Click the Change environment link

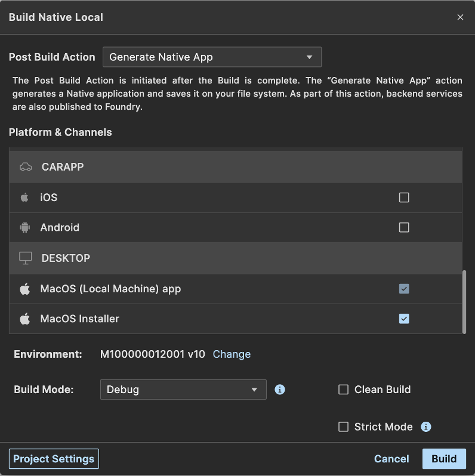[232, 354]
